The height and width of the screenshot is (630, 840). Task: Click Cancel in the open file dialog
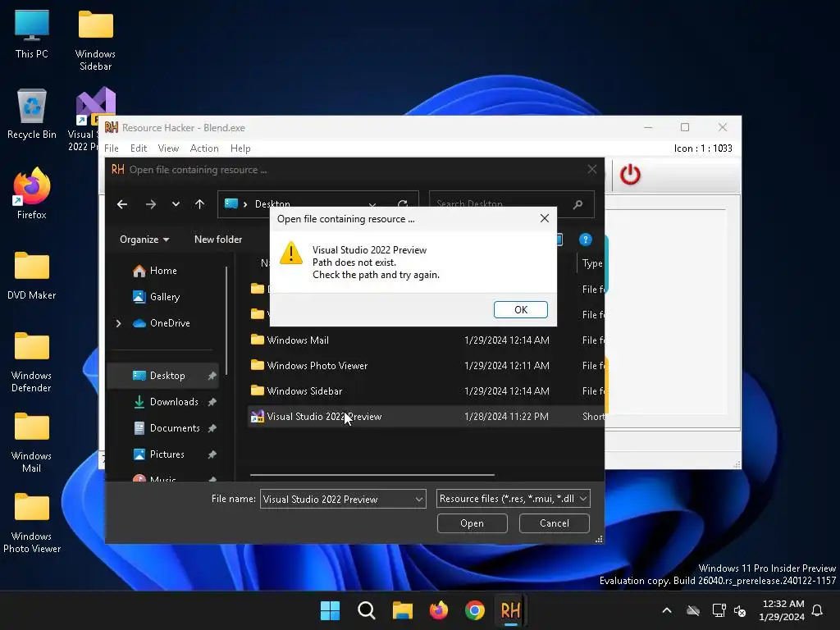(x=554, y=523)
